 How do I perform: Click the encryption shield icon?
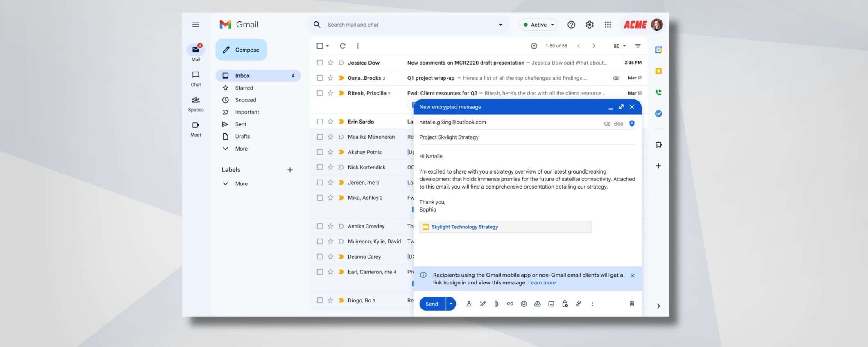click(x=632, y=123)
